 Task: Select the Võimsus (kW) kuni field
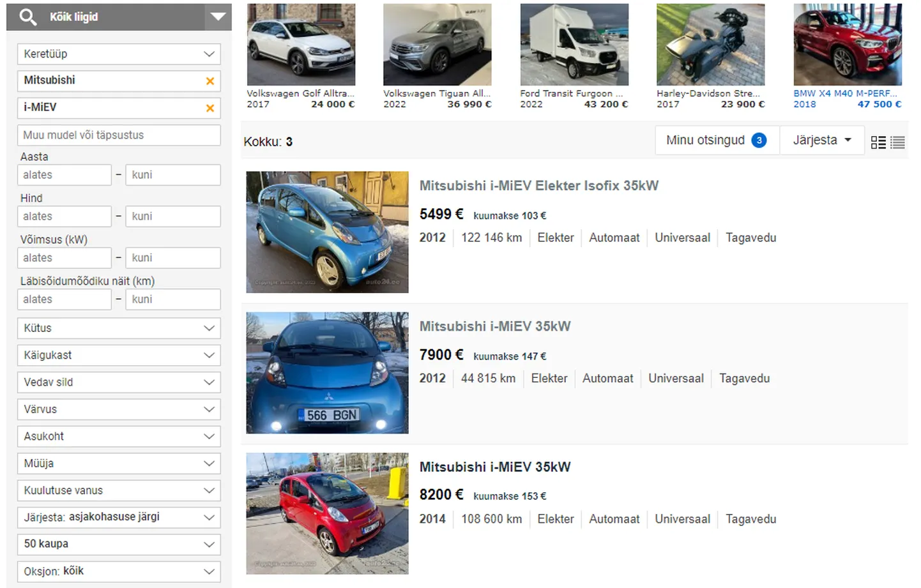click(173, 258)
